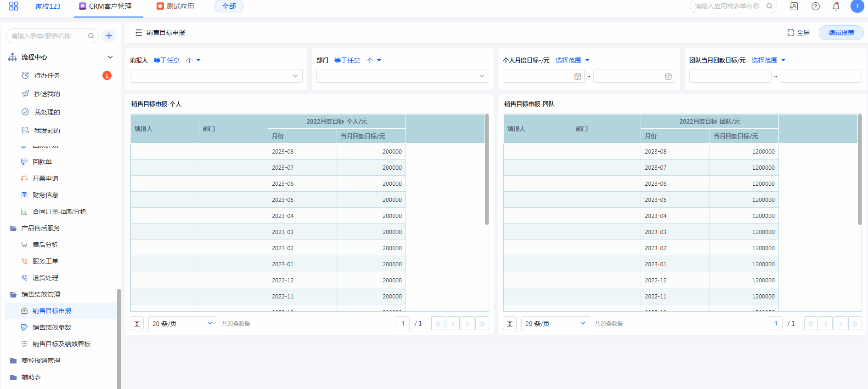The image size is (868, 389).
Task: Click the help question mark icon
Action: click(816, 6)
